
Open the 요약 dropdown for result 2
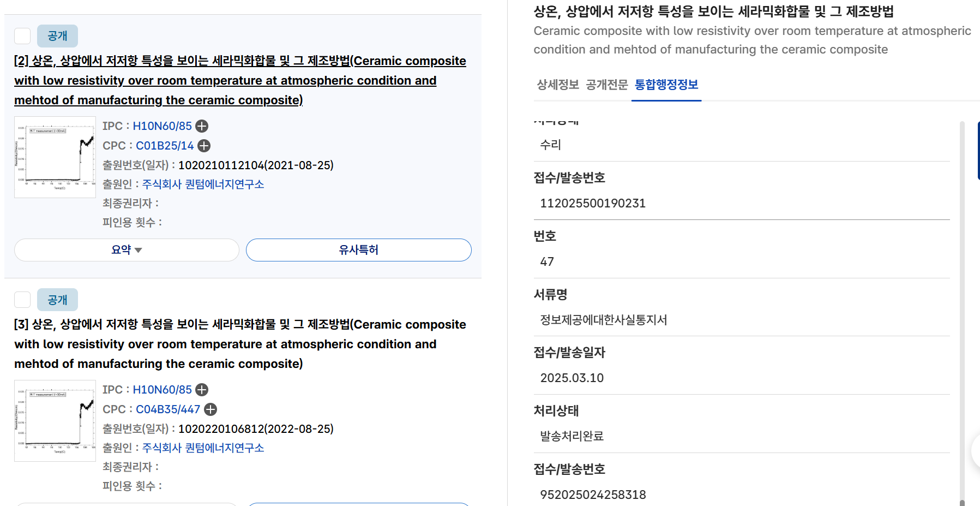[127, 250]
